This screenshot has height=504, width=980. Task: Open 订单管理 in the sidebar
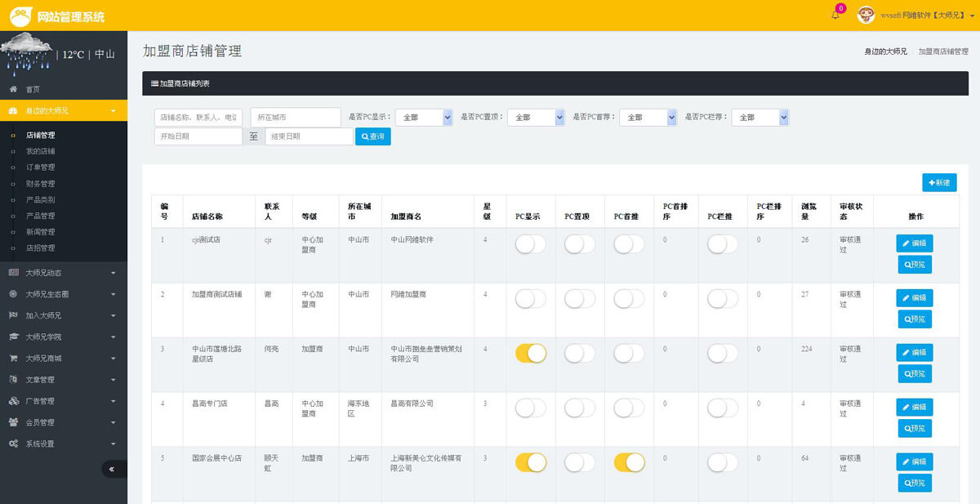click(x=41, y=167)
